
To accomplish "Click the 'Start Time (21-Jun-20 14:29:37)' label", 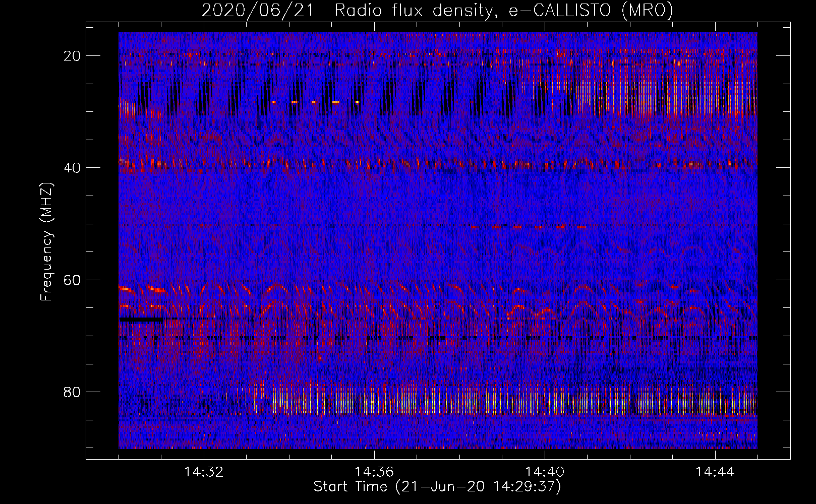I will point(437,486).
